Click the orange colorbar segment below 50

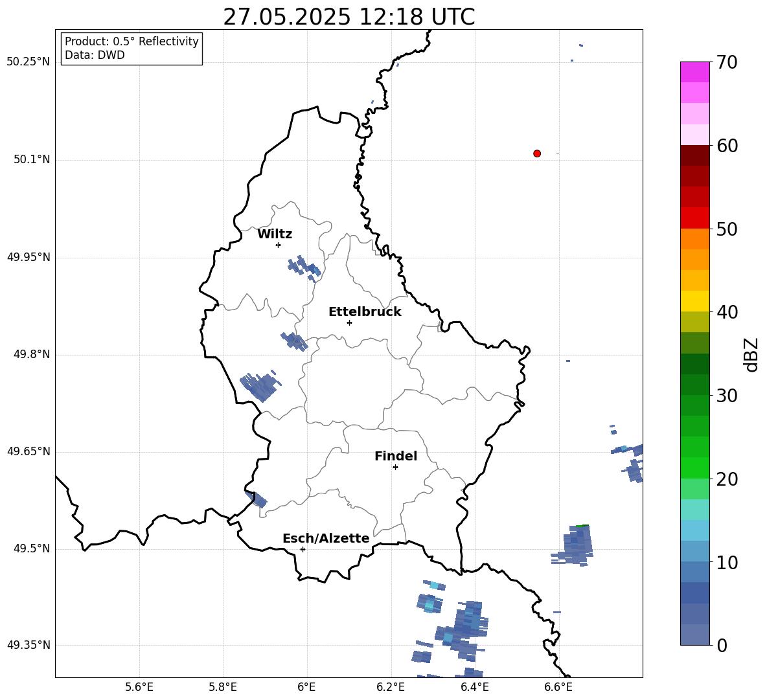[694, 239]
